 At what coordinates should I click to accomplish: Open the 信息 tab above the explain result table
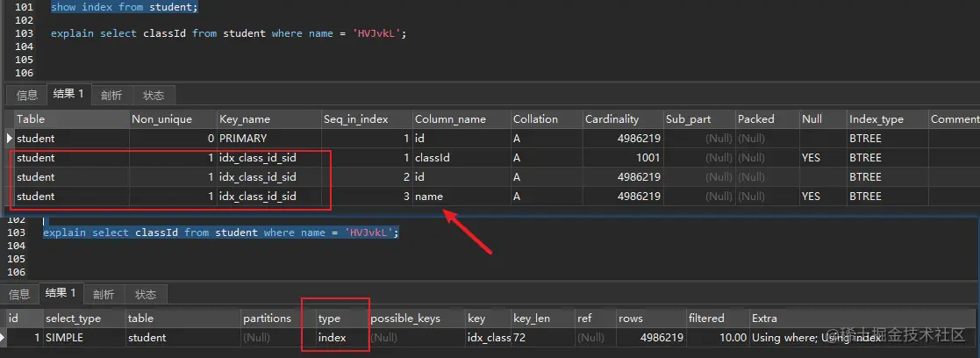(x=19, y=294)
